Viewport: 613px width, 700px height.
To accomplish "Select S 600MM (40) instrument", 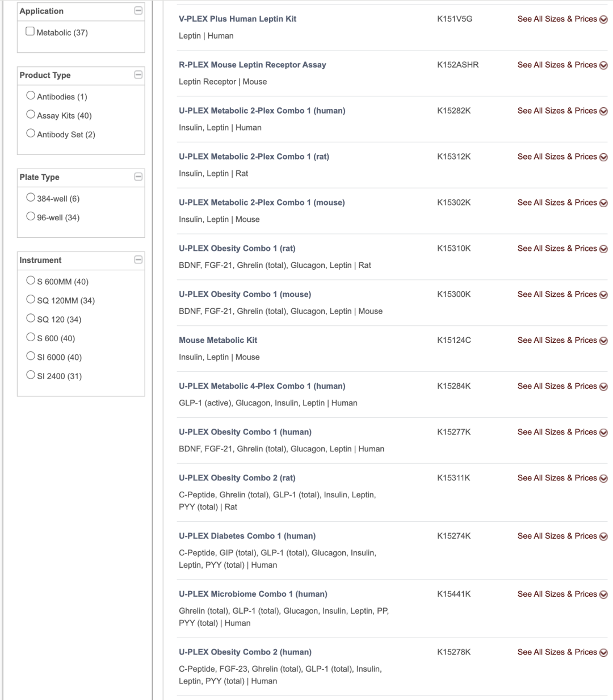I will tap(31, 280).
